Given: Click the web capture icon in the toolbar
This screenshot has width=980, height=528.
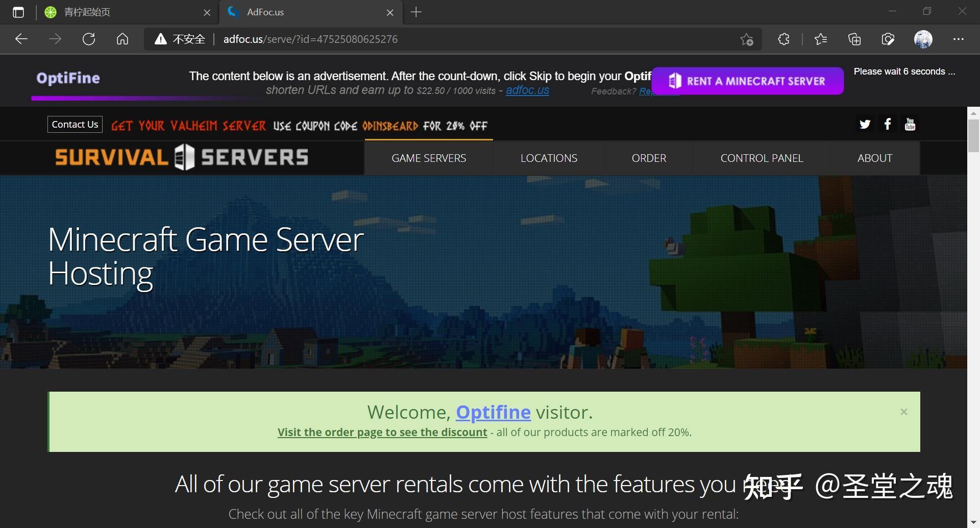Looking at the screenshot, I should pyautogui.click(x=888, y=39).
